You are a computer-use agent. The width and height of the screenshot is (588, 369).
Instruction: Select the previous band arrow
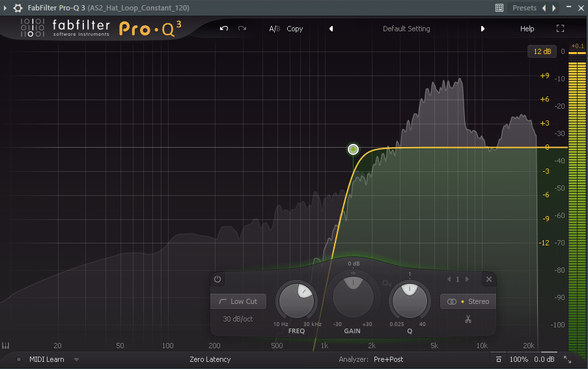click(449, 279)
